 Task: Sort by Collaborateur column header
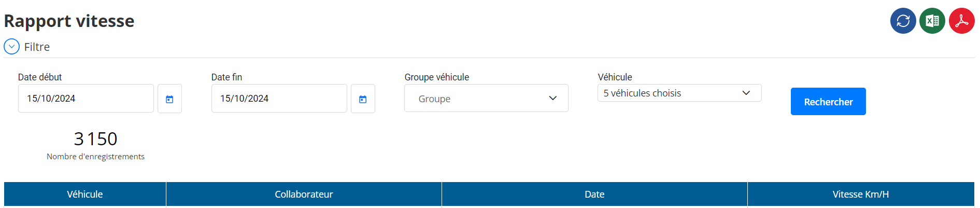[x=304, y=194]
